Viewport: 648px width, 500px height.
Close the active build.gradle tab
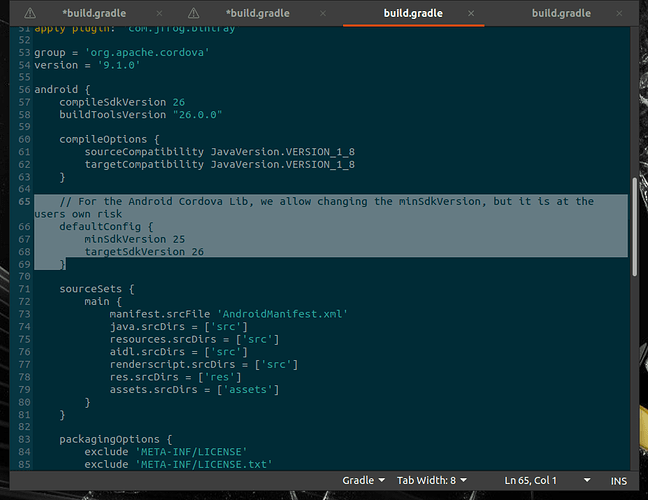pos(471,14)
